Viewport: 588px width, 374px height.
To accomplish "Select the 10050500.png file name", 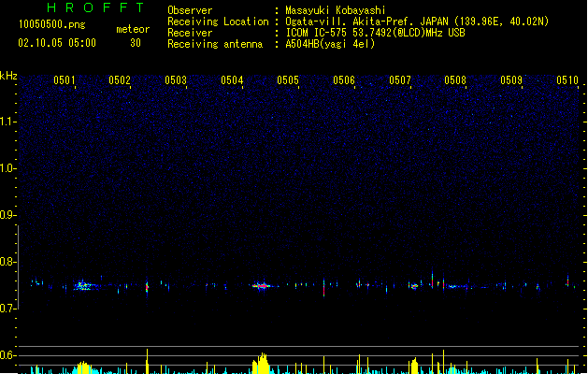I will pyautogui.click(x=52, y=24).
